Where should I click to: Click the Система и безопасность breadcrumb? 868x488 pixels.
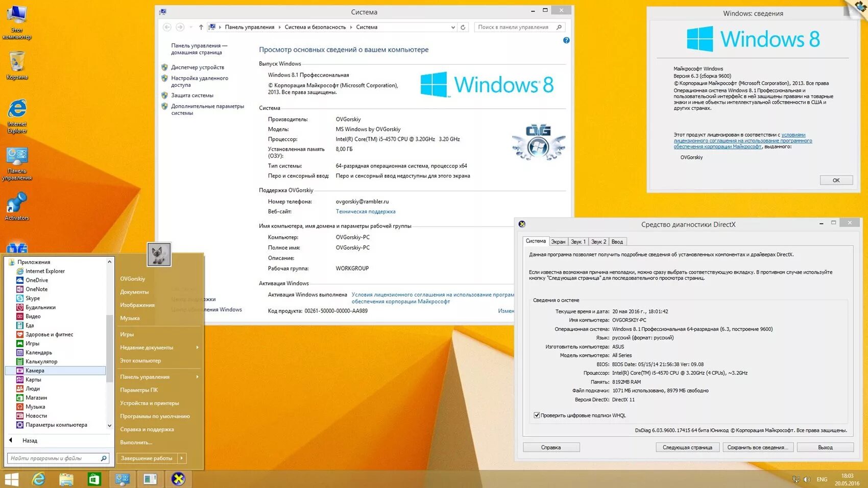315,27
